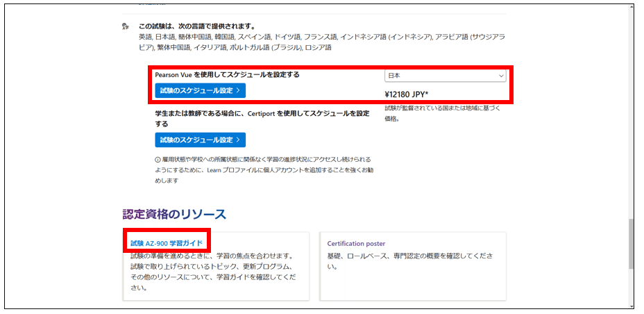Open the 日本 country dropdown
Screen dimensions: 644x314
(446, 76)
